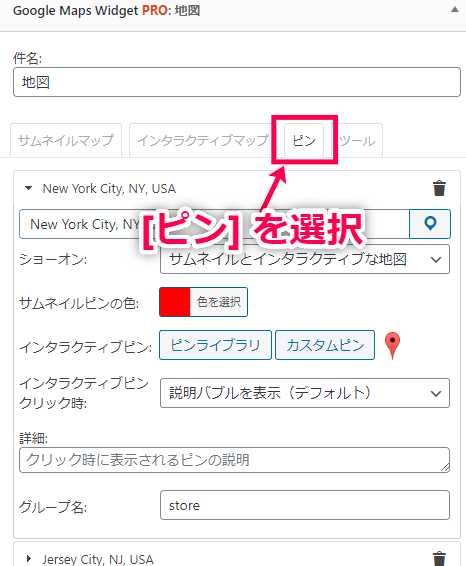Open the ショーオン dropdown
The height and width of the screenshot is (566, 466).
pos(305,259)
